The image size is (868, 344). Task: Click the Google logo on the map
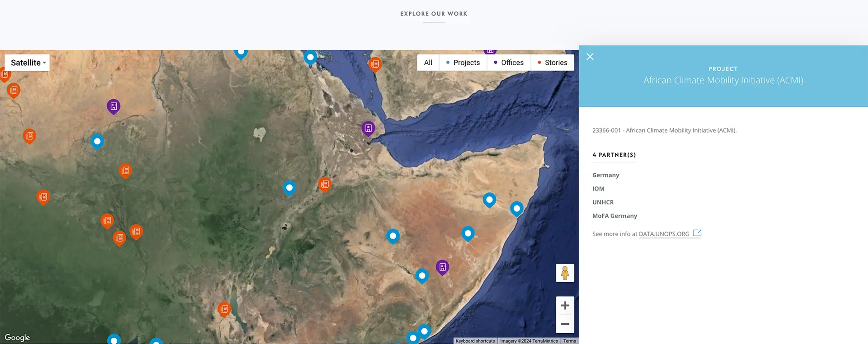click(x=17, y=337)
